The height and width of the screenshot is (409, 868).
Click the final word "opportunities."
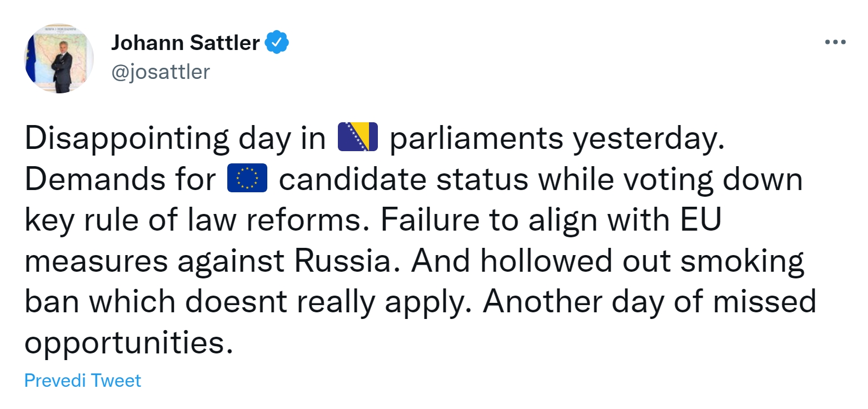point(127,343)
